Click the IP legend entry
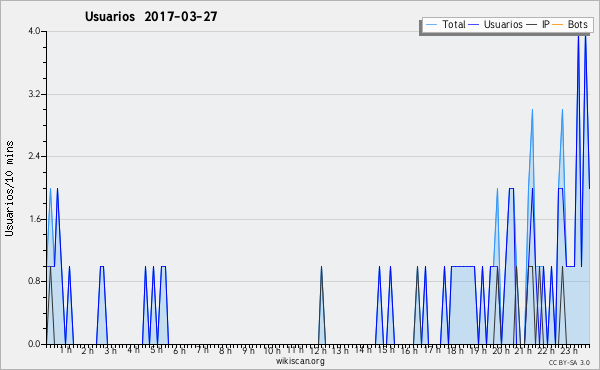Image resolution: width=600 pixels, height=370 pixels. click(x=538, y=24)
